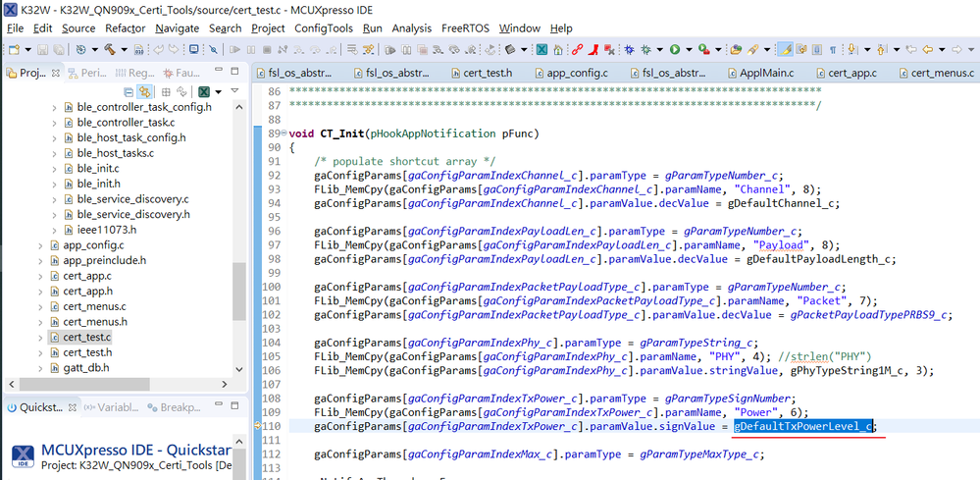Click Previous Annotation up arrow icon
The height and width of the screenshot is (480, 980).
point(881,50)
